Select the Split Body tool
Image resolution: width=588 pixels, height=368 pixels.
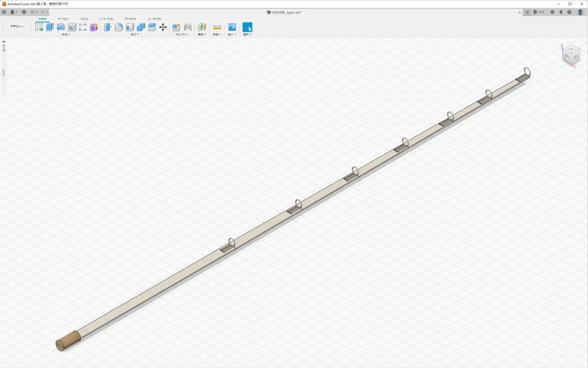pos(152,27)
